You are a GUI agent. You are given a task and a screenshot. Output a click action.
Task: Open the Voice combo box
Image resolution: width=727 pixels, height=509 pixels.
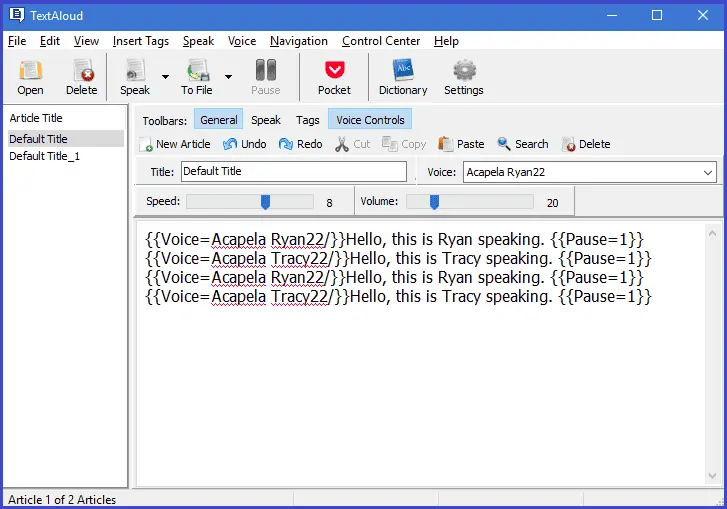[589, 172]
